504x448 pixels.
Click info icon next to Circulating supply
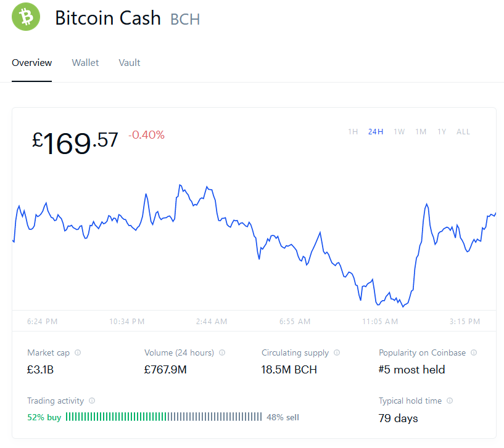coord(337,352)
